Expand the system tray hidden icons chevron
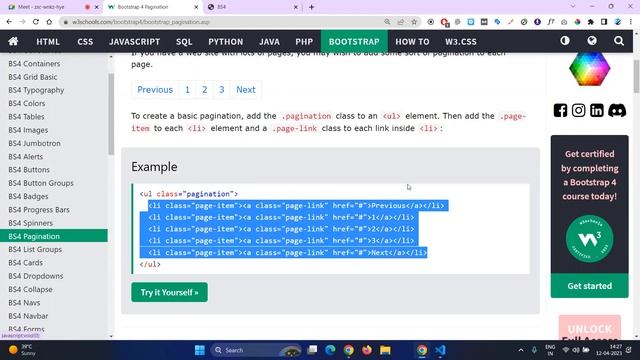 (x=520, y=350)
